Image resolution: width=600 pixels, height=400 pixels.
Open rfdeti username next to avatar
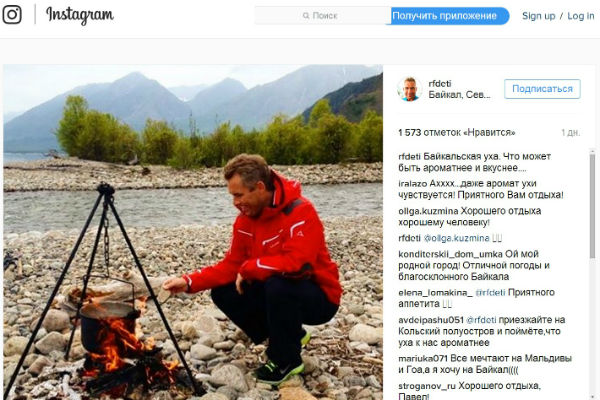tap(440, 83)
